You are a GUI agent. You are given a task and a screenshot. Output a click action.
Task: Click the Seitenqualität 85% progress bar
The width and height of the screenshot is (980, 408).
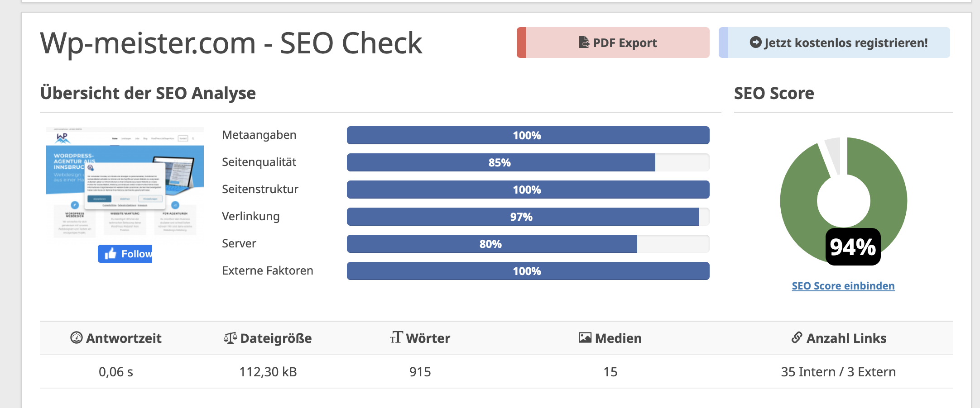click(x=500, y=162)
